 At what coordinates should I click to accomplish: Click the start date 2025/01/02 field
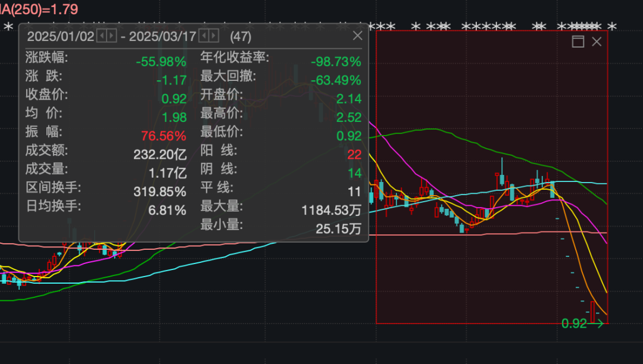pos(61,36)
